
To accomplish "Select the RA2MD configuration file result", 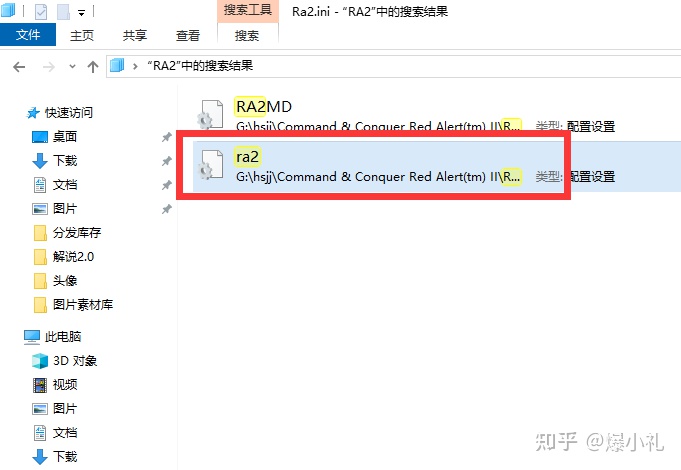I will point(436,115).
